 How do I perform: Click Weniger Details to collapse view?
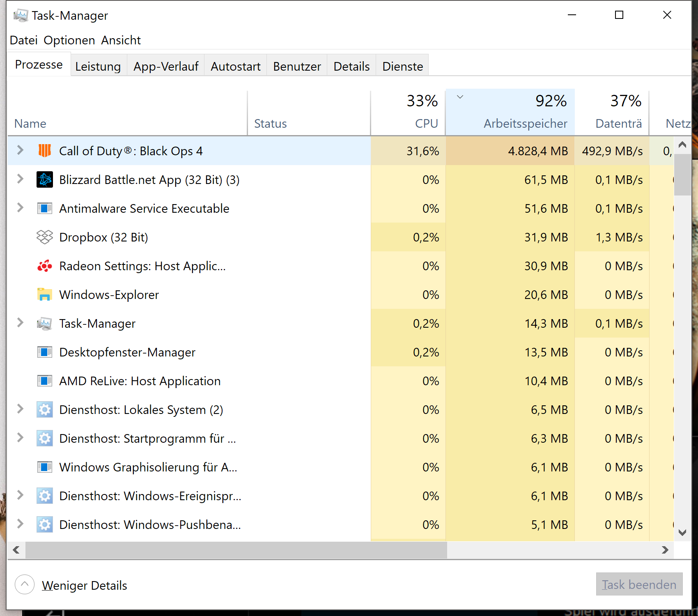pyautogui.click(x=84, y=585)
